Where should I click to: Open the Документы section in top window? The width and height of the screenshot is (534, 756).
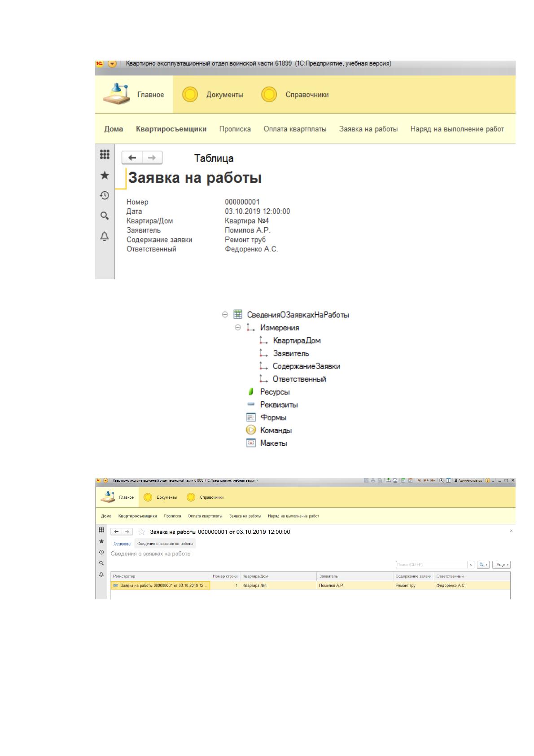213,95
